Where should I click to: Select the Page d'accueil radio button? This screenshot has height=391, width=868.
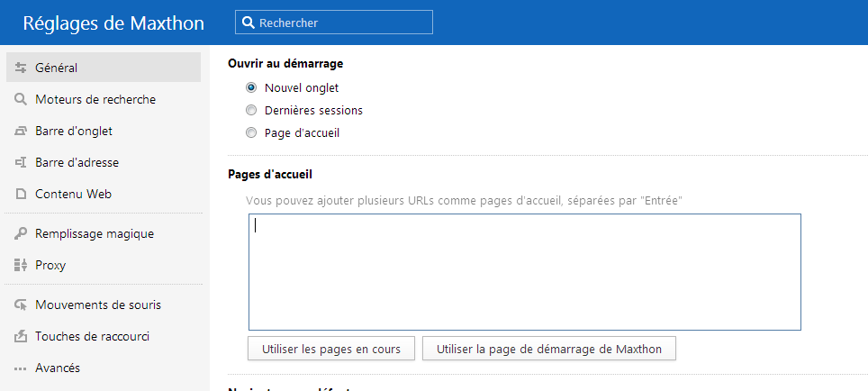click(x=251, y=133)
